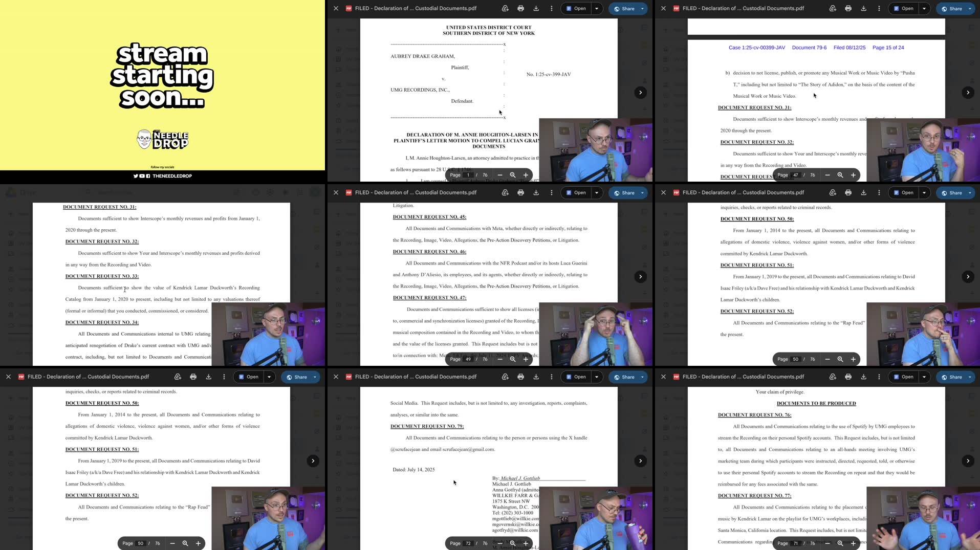Click page number field showing 71

coord(795,543)
